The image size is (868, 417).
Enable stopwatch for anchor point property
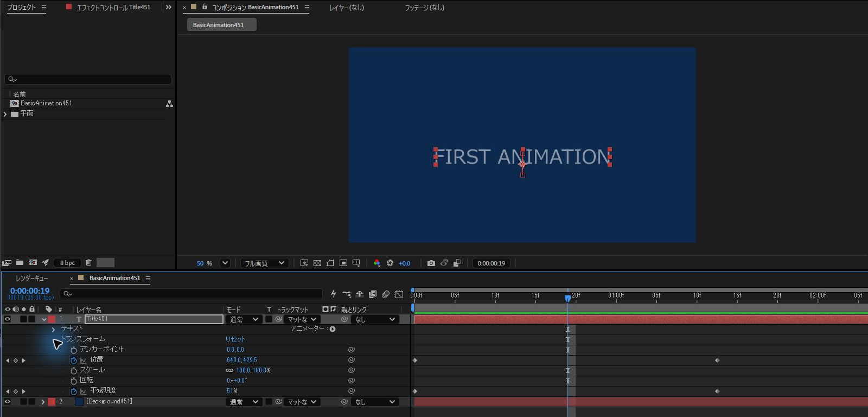pyautogui.click(x=74, y=350)
